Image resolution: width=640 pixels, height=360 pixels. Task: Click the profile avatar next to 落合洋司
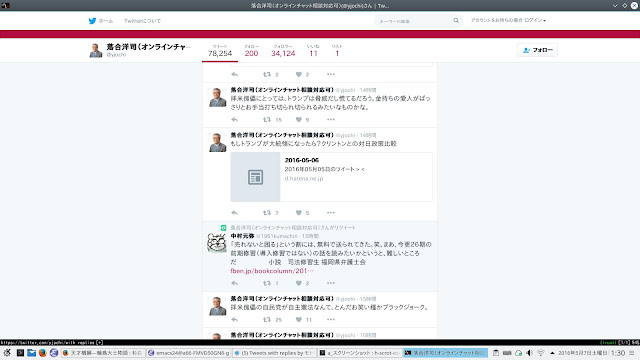tap(96, 50)
